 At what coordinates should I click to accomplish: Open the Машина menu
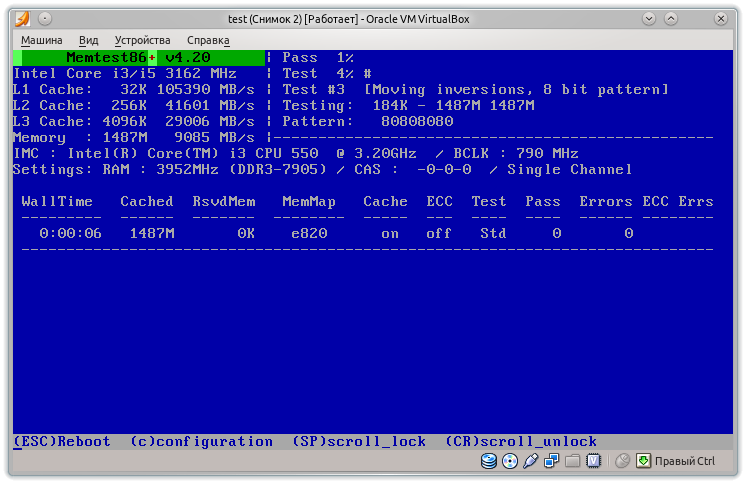click(41, 40)
